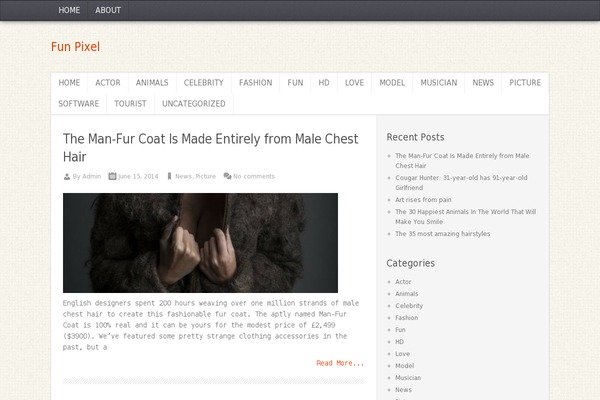Click the News tag in post meta
The width and height of the screenshot is (600, 400).
[183, 176]
